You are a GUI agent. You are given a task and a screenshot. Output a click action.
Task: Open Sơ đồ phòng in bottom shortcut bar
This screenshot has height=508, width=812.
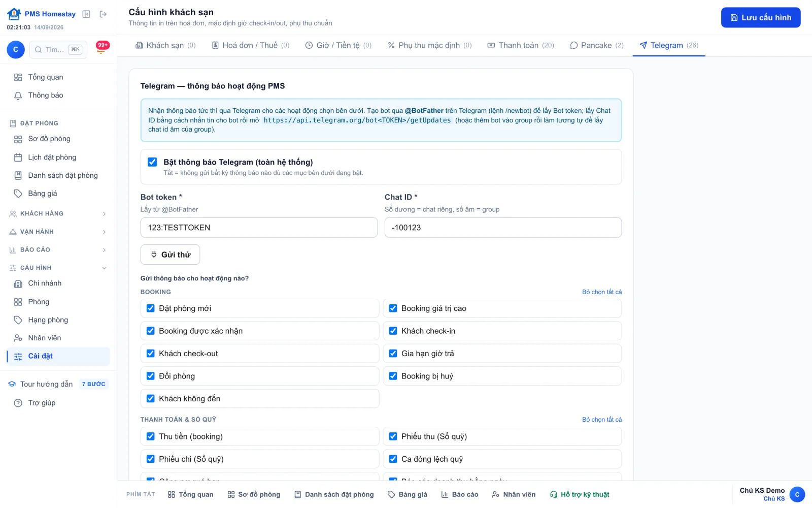point(254,494)
